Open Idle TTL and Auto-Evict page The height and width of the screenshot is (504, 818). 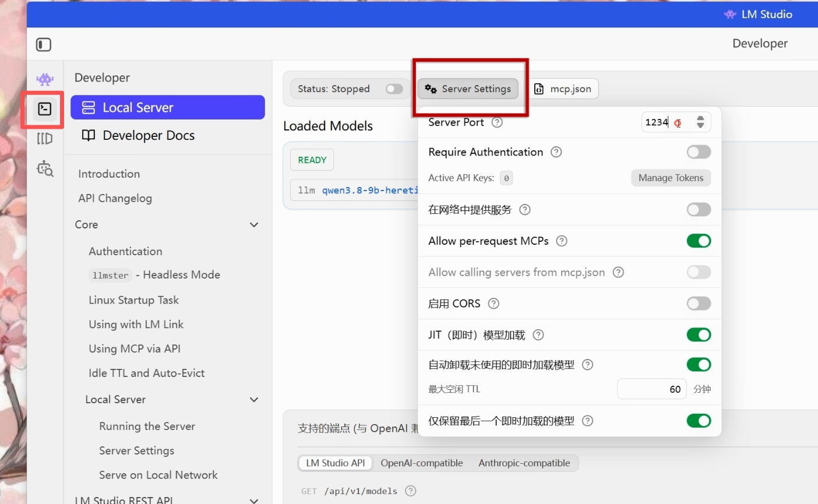tap(147, 373)
